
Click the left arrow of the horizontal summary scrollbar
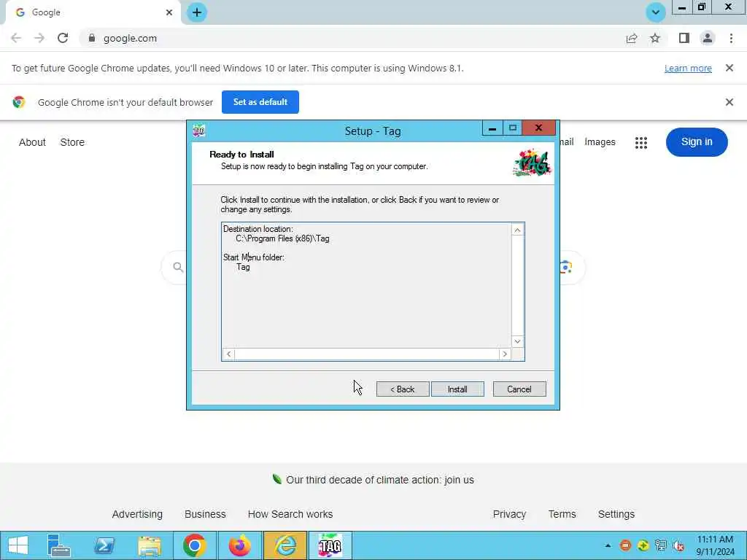click(x=228, y=354)
